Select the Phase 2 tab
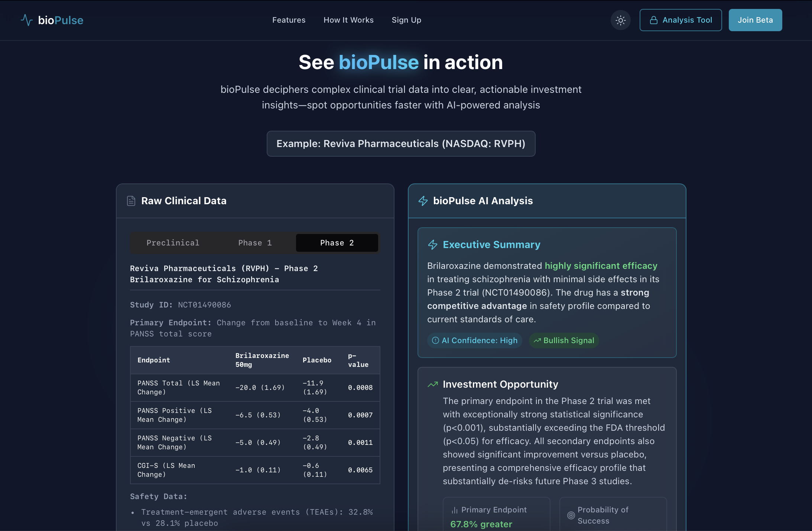This screenshot has width=812, height=531. coord(337,243)
